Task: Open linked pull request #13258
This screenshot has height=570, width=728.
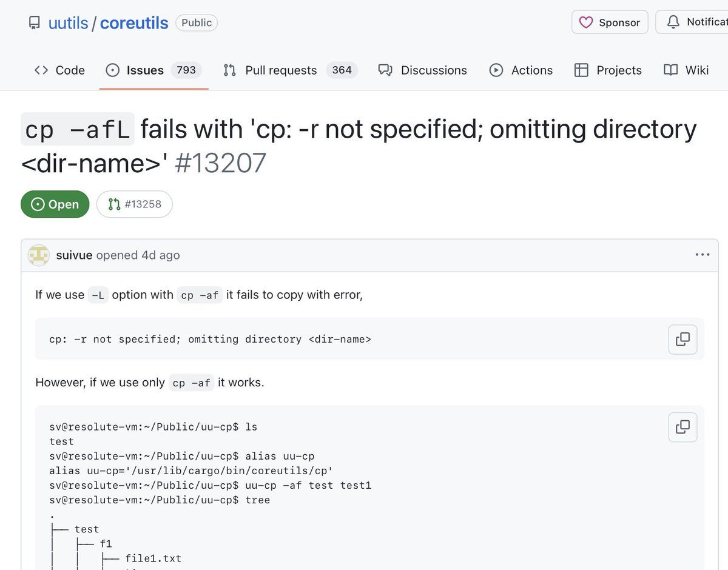Action: tap(135, 204)
